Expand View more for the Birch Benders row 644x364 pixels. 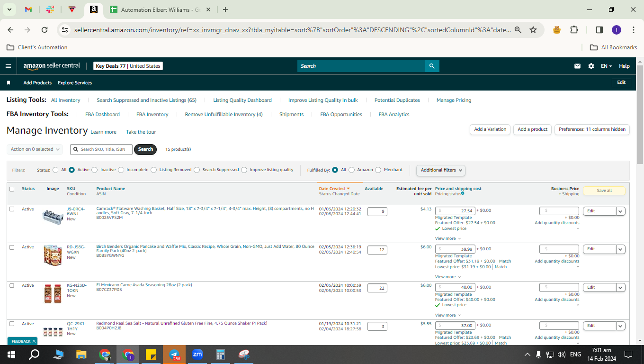click(x=448, y=277)
